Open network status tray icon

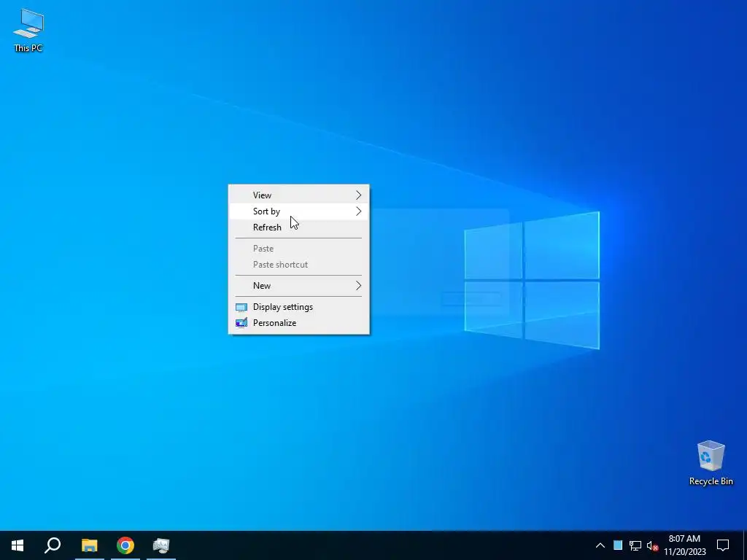click(635, 545)
